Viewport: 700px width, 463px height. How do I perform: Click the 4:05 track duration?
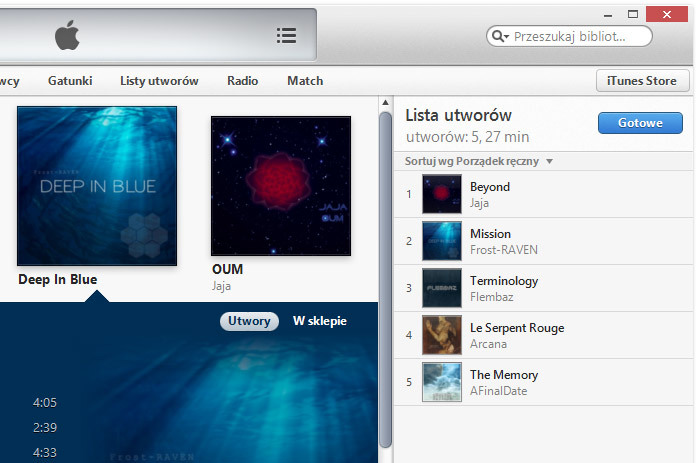tap(45, 403)
